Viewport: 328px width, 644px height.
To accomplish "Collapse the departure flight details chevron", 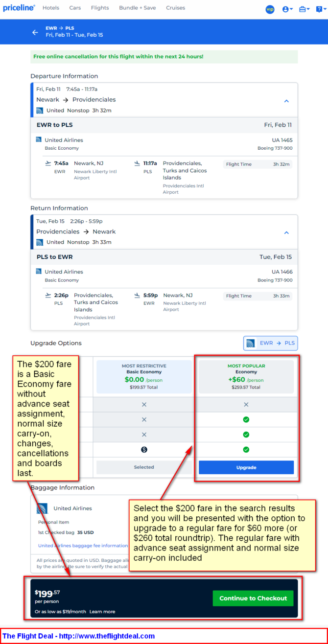I will click(x=286, y=101).
